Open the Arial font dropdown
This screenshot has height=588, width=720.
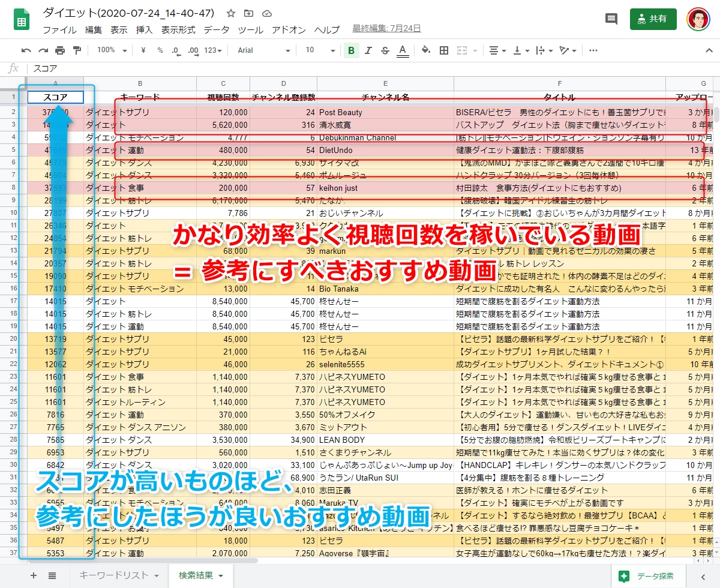pos(264,50)
